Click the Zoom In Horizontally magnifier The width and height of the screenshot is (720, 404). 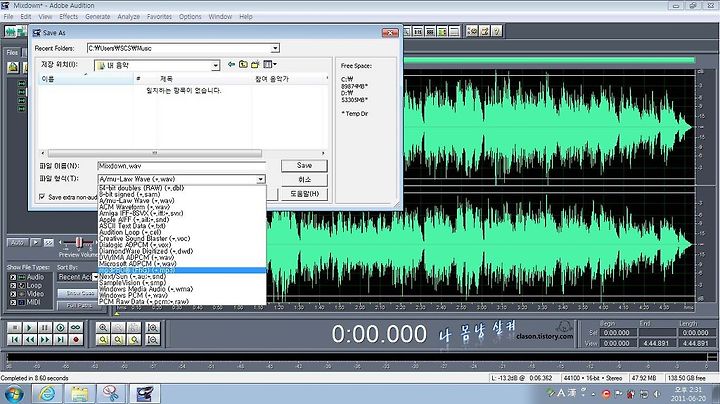[103, 327]
